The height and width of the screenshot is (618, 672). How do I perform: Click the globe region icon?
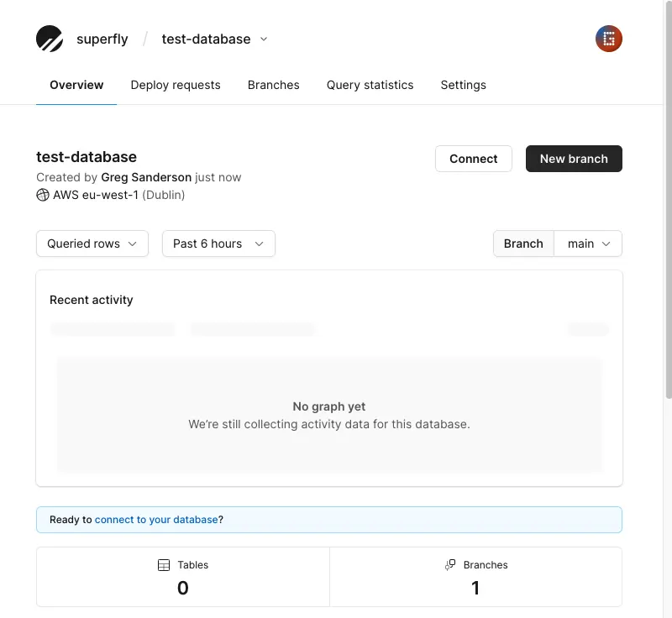43,195
